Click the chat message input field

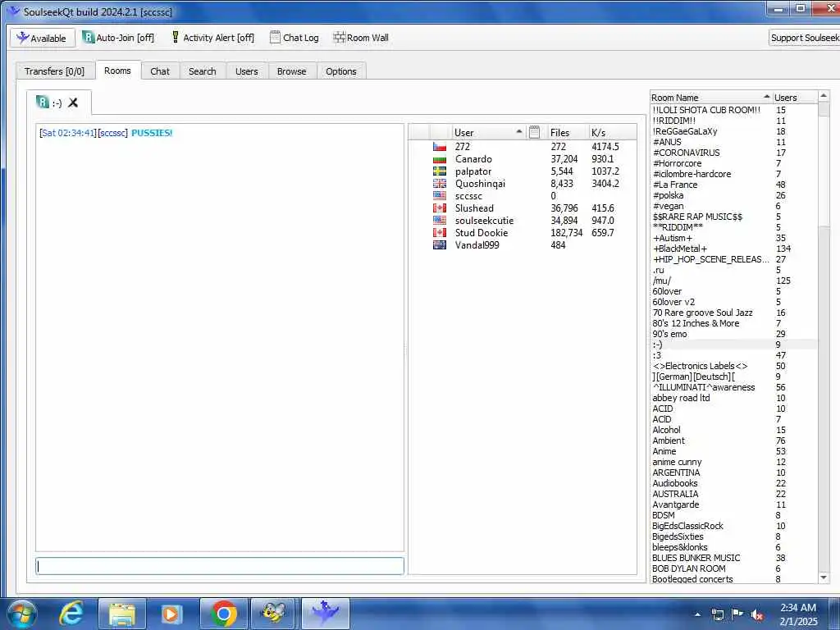click(x=220, y=566)
